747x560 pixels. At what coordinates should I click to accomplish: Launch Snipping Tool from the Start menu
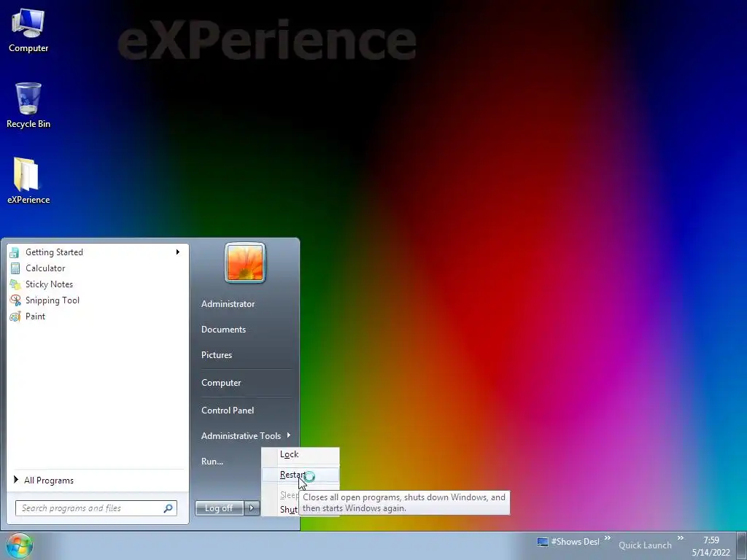click(98, 300)
